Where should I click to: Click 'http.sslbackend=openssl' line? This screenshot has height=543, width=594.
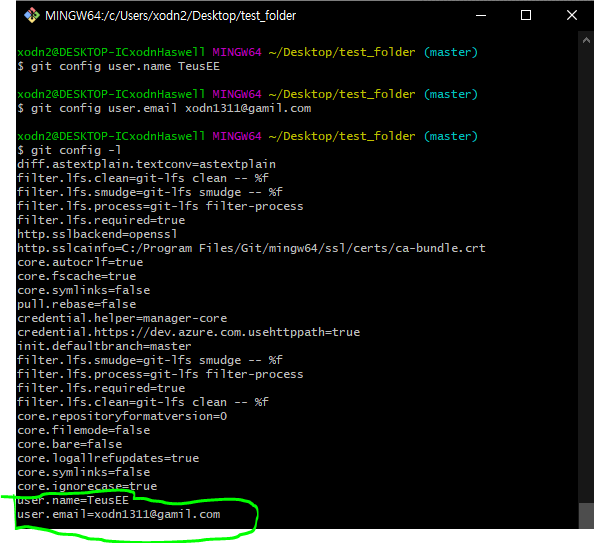(x=97, y=234)
